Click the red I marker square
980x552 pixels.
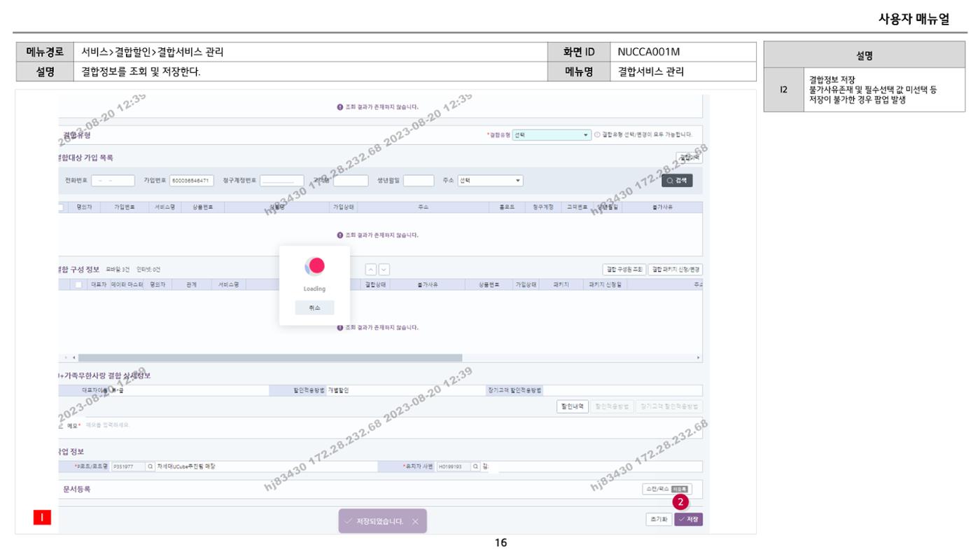(x=42, y=518)
